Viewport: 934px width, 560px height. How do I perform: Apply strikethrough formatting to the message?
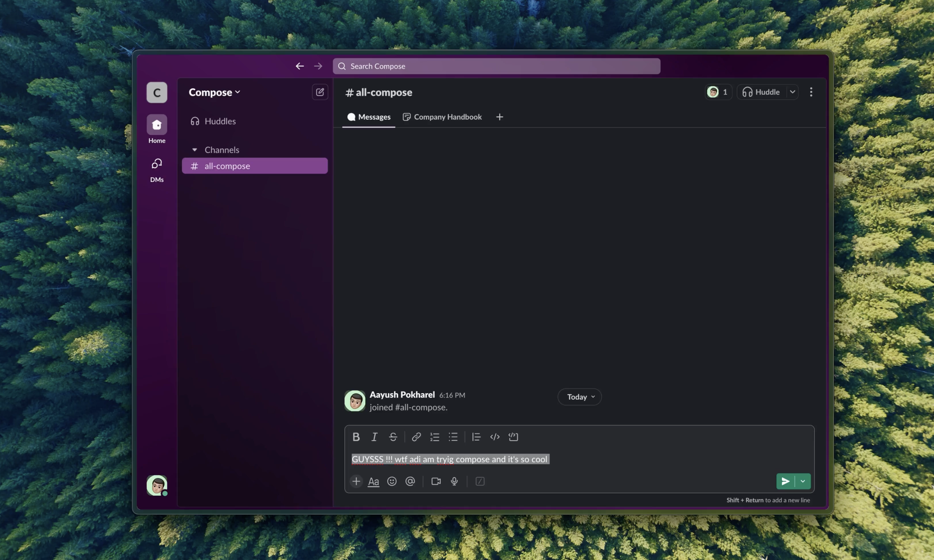[x=393, y=437]
